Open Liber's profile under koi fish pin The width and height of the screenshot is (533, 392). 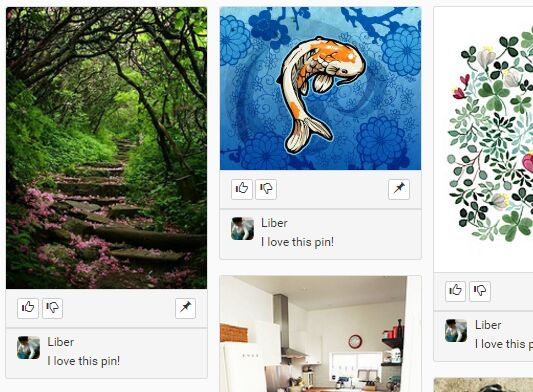[x=274, y=223]
